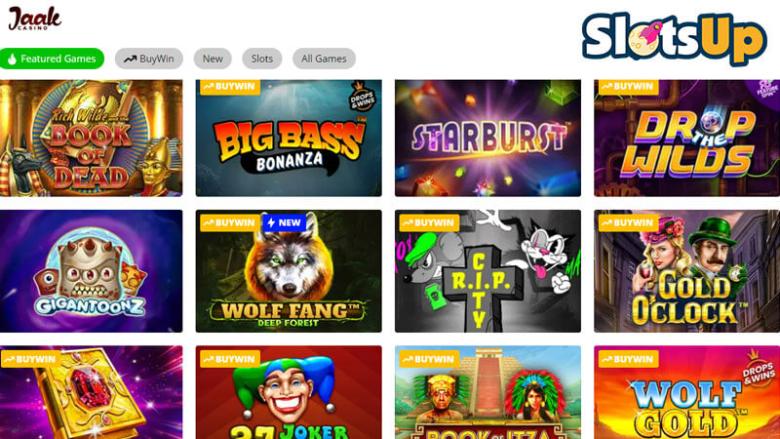Open the 27 Joker game tile
Image resolution: width=780 pixels, height=439 pixels.
289,392
